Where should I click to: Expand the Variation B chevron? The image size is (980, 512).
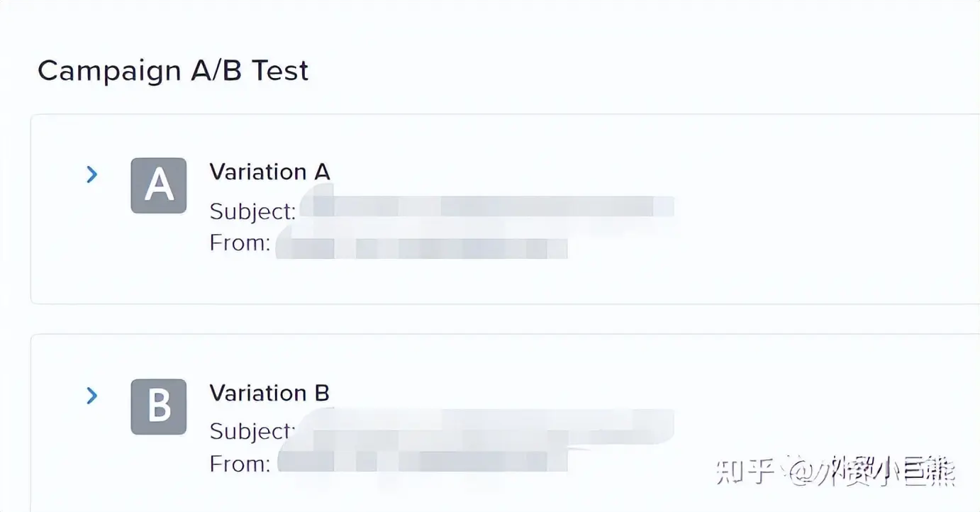click(91, 396)
